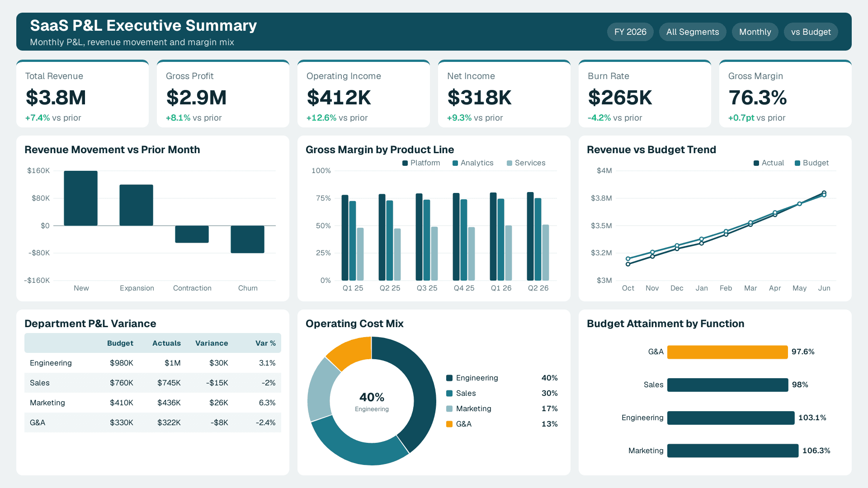Click the 6.3% Marketing var cell
The height and width of the screenshot is (488, 868).
coord(267,403)
